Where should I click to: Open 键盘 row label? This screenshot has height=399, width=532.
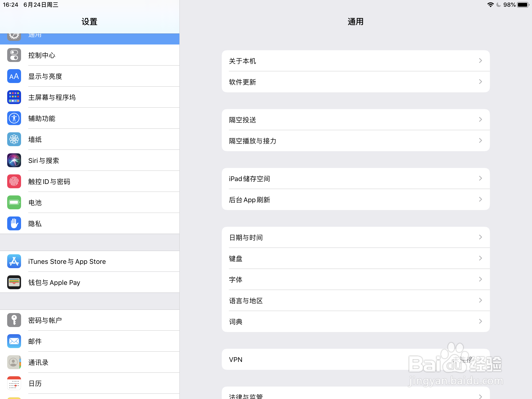pyautogui.click(x=236, y=259)
